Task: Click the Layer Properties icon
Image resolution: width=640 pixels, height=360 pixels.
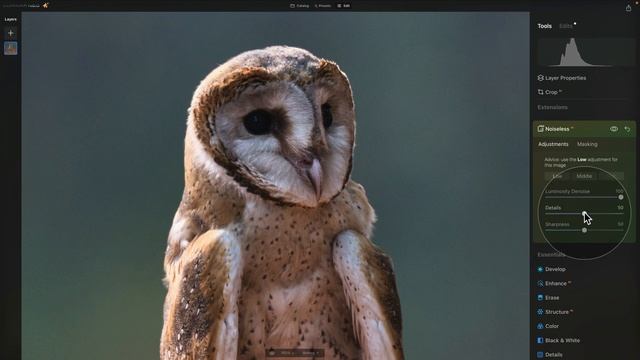Action: 540,78
